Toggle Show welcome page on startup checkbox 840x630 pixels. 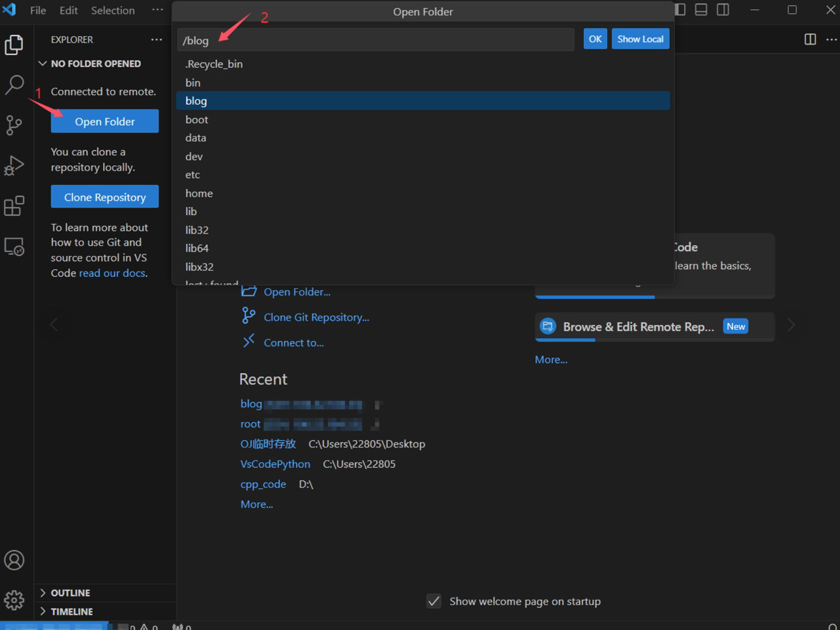click(x=434, y=601)
